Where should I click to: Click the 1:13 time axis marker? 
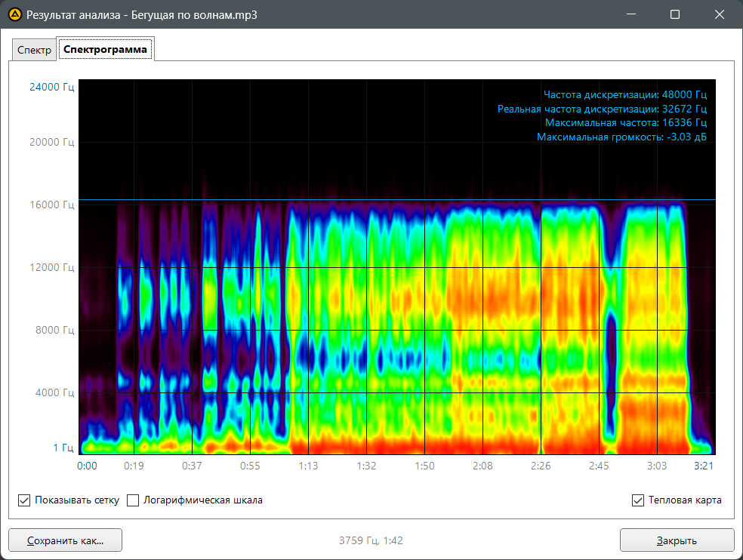(x=307, y=466)
